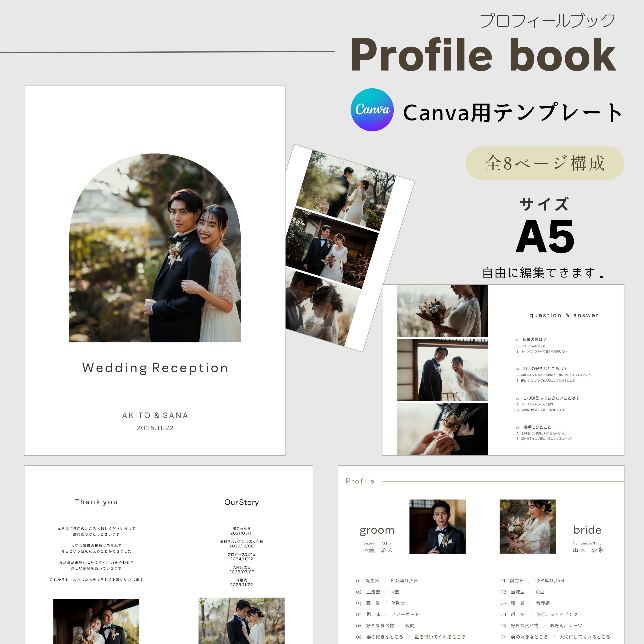Click the round Canva logo icon
The image size is (644, 644).
pyautogui.click(x=372, y=110)
